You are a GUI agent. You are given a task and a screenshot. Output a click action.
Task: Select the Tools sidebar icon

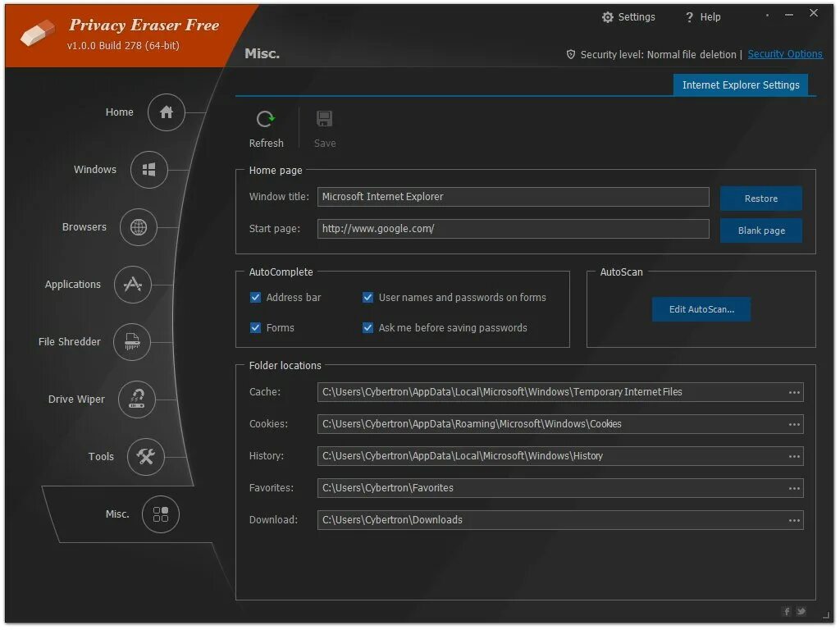(146, 457)
